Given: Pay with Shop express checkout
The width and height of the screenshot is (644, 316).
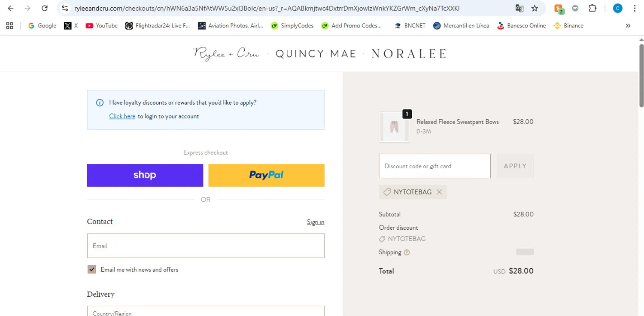Looking at the screenshot, I should click(x=145, y=175).
